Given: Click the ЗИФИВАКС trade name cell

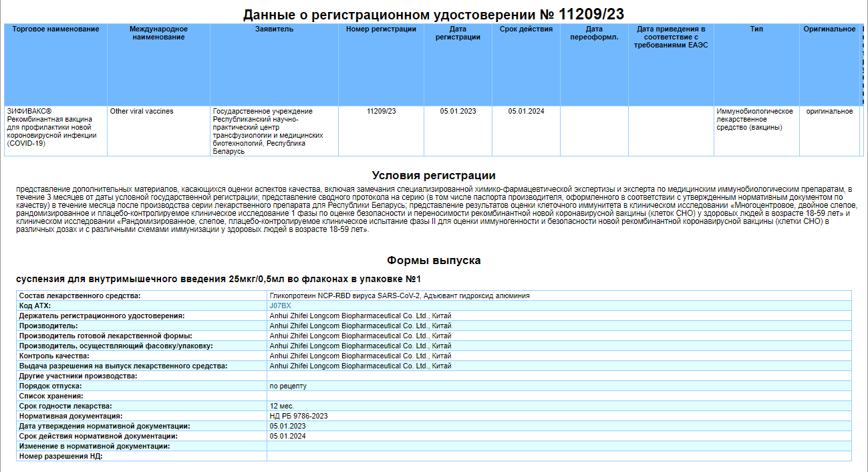Looking at the screenshot, I should point(51,127).
